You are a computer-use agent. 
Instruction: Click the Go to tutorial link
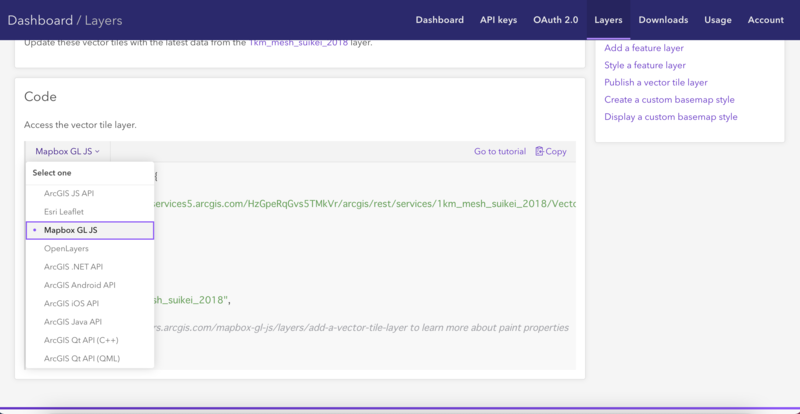click(x=499, y=151)
